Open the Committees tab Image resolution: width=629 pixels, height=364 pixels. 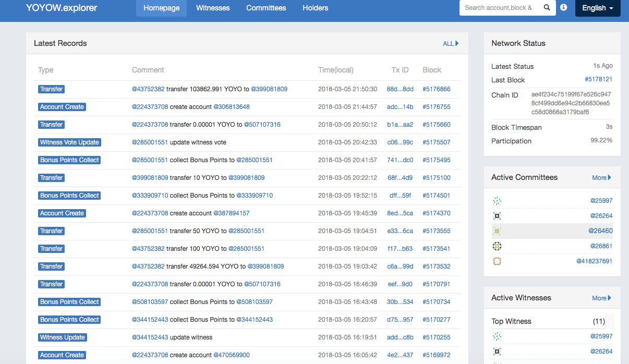266,8
